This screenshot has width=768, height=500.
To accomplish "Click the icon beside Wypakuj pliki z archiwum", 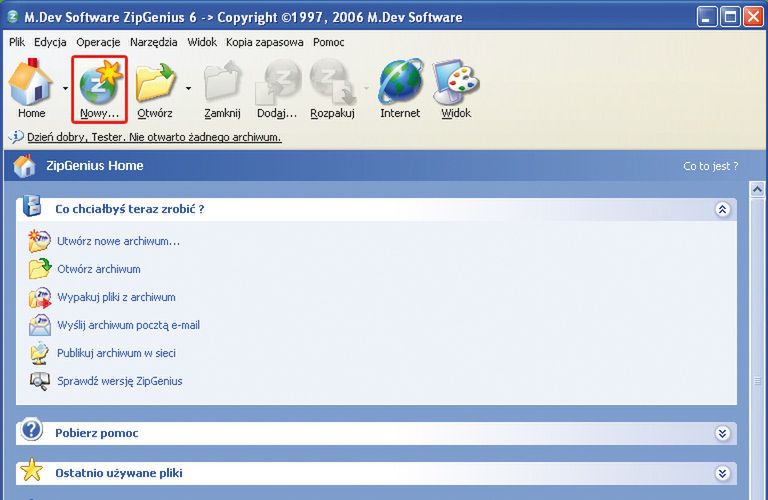I will click(x=39, y=297).
